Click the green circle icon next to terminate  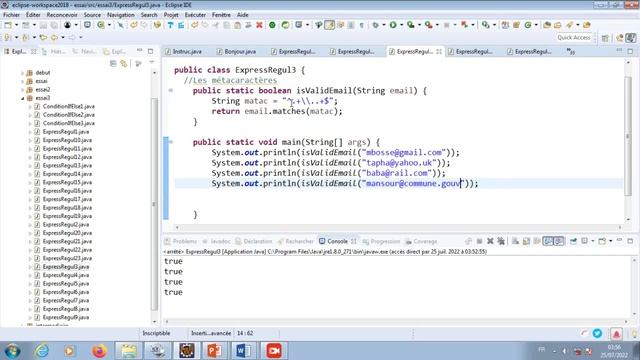pos(272,25)
